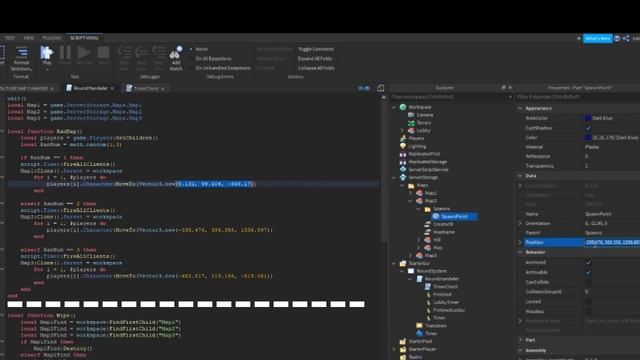Expand the Position property vector
The height and width of the screenshot is (360, 640).
click(x=520, y=242)
